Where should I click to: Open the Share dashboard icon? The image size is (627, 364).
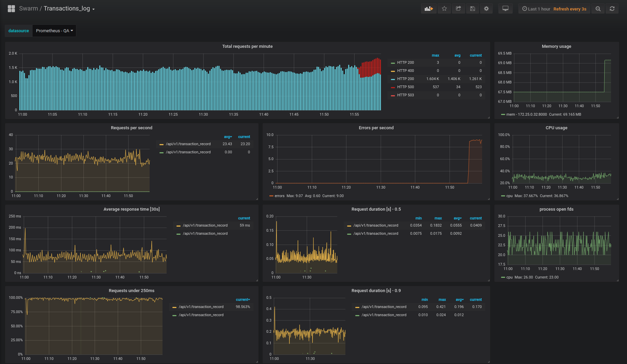[x=458, y=9]
